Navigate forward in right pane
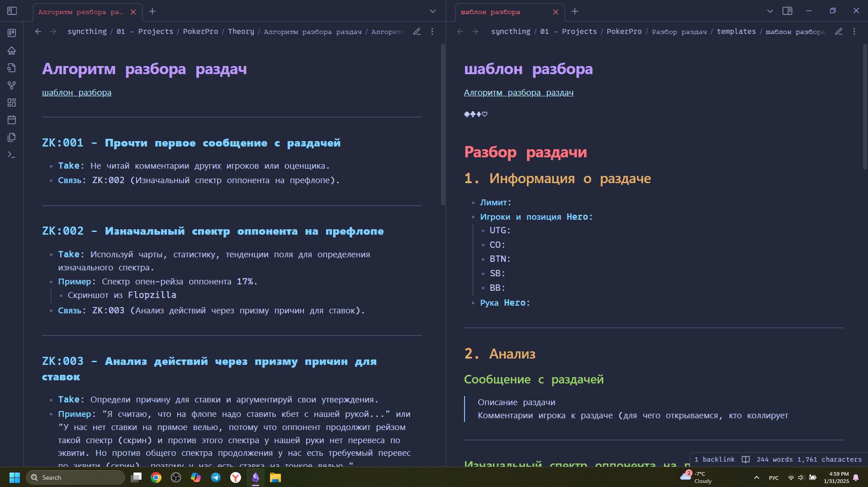This screenshot has width=868, height=487. click(x=475, y=32)
